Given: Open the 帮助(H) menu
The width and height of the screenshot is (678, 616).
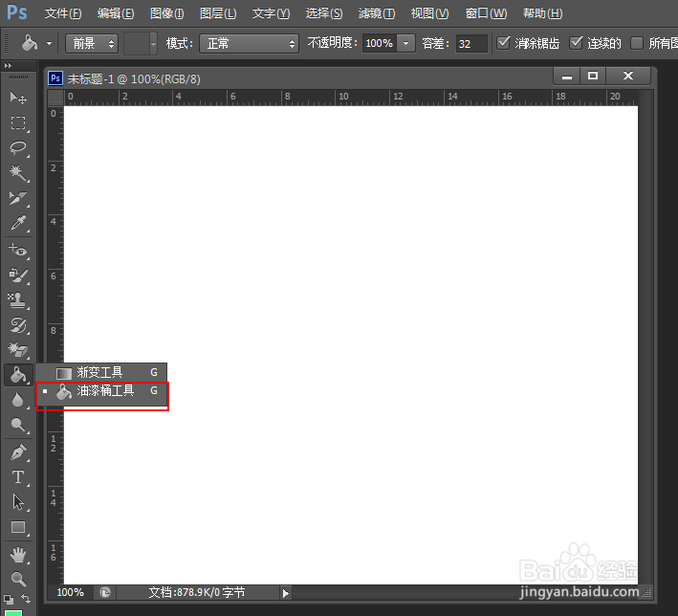Looking at the screenshot, I should [x=542, y=13].
